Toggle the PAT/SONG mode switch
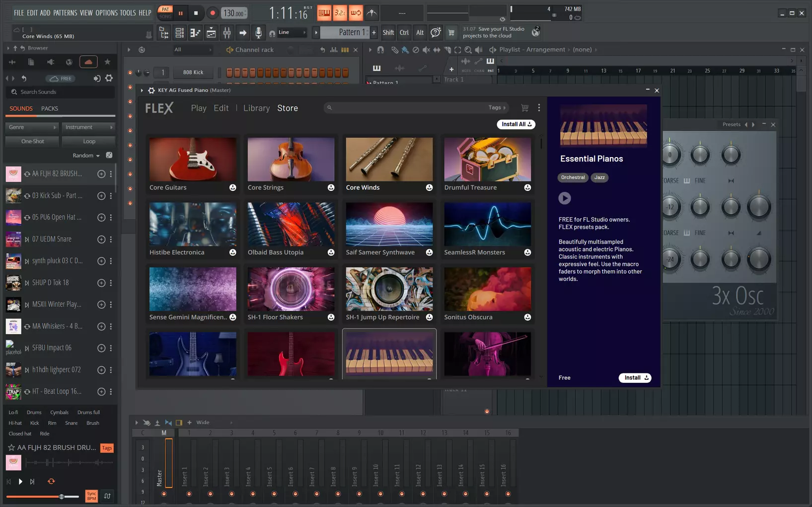 (x=165, y=12)
